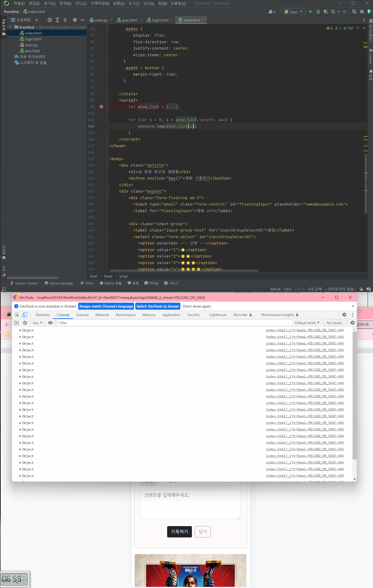Viewport: 373px width, 588px height.
Task: Open the 터미널 tool window tab
Action: tap(151, 283)
